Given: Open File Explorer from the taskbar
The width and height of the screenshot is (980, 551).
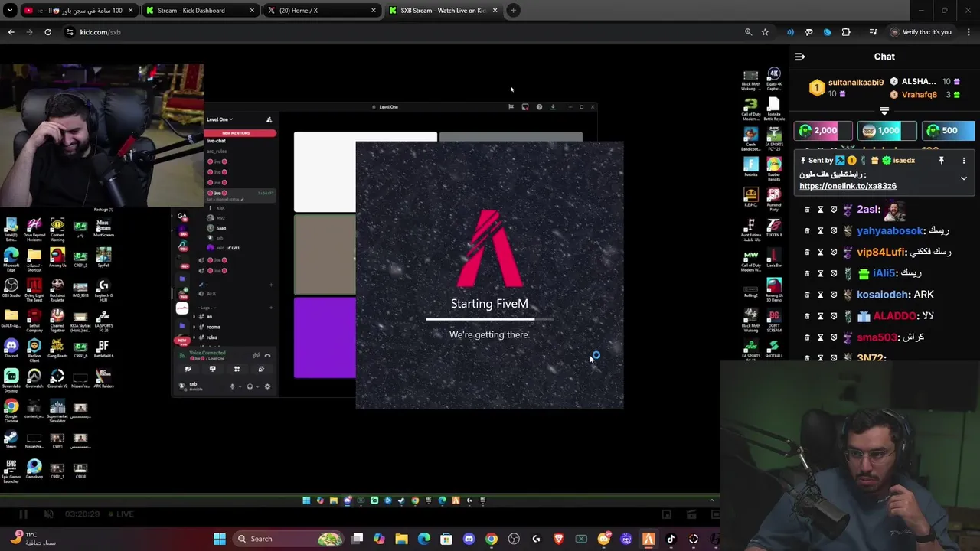Looking at the screenshot, I should 401,539.
